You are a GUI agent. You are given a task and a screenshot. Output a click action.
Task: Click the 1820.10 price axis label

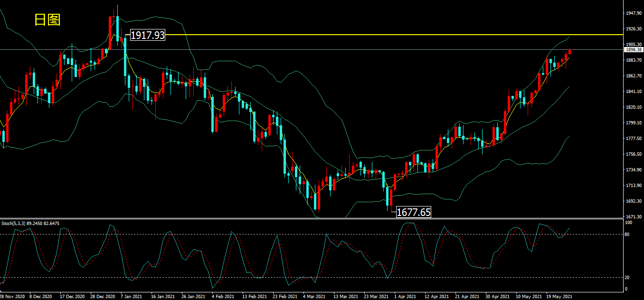point(634,107)
